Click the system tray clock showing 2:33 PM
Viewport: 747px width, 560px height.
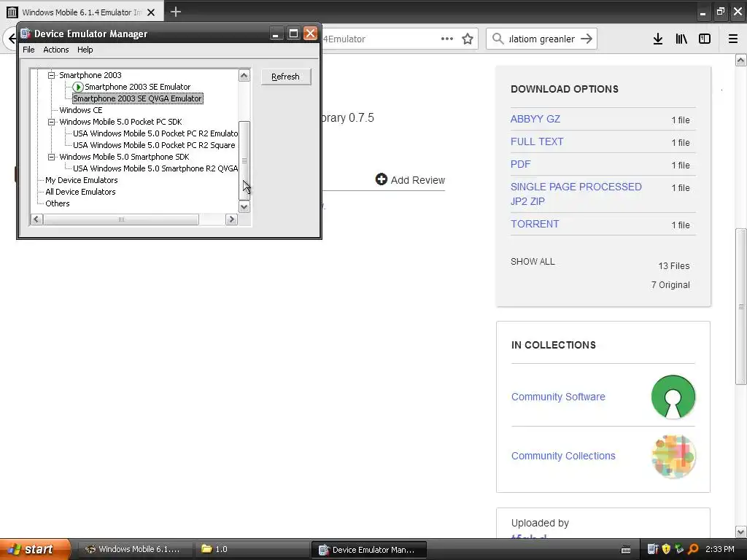720,549
